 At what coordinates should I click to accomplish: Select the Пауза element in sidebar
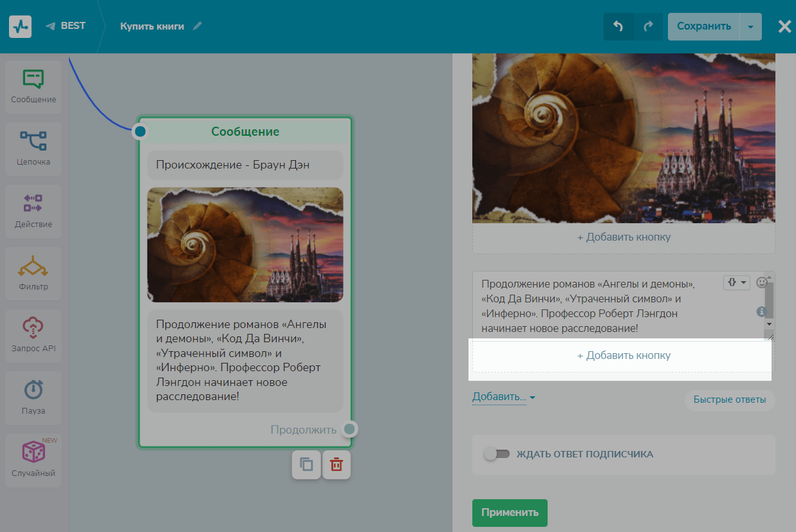click(x=33, y=399)
